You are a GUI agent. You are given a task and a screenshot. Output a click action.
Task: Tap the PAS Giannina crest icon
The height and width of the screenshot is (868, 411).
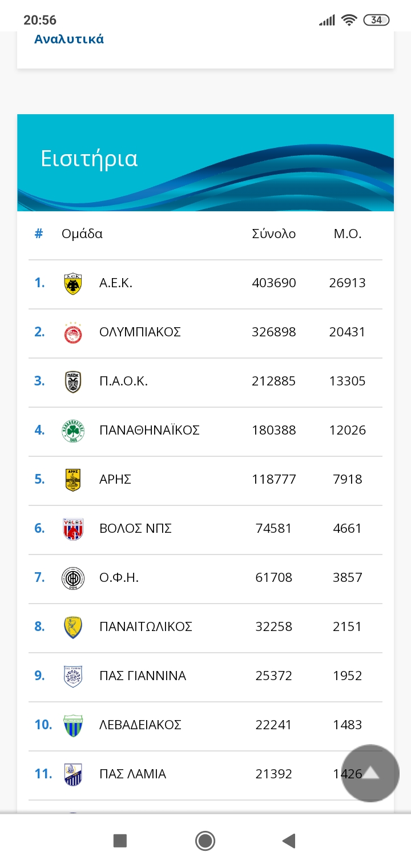click(x=73, y=677)
